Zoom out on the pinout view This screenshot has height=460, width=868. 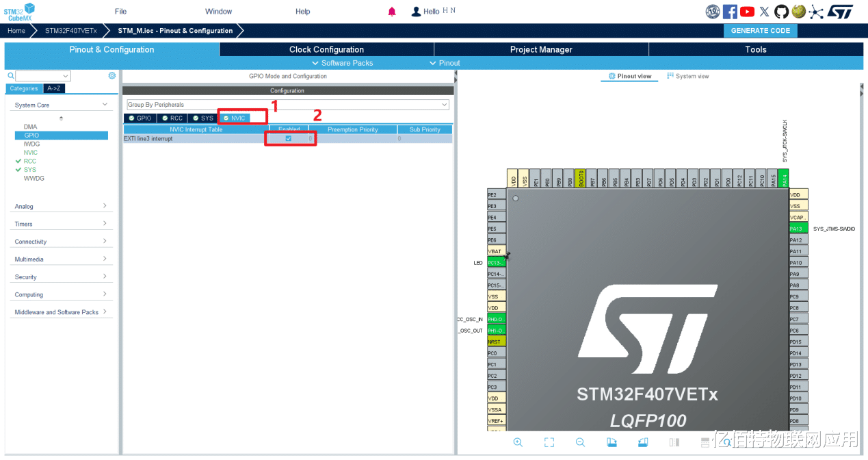tap(580, 442)
